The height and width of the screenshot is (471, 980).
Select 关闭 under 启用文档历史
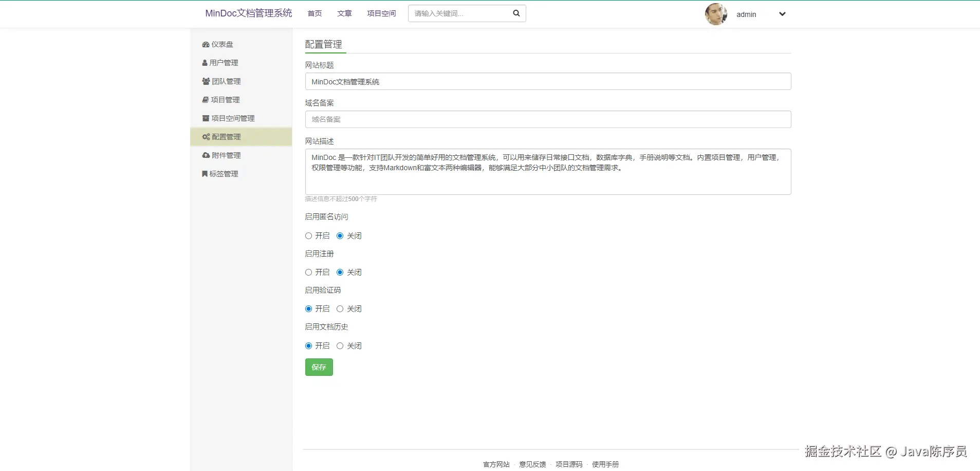(x=340, y=346)
